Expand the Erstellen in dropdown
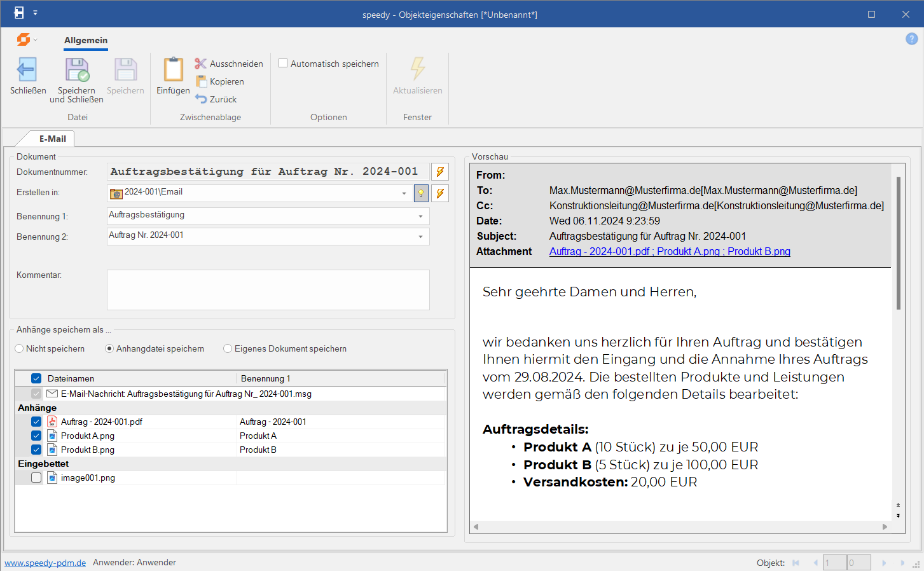924x571 pixels. pos(404,193)
